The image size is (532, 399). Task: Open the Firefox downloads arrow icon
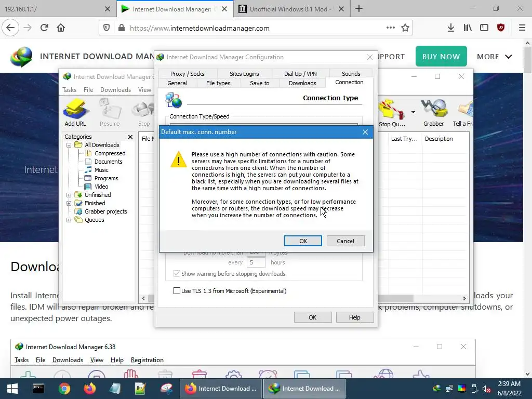click(450, 28)
